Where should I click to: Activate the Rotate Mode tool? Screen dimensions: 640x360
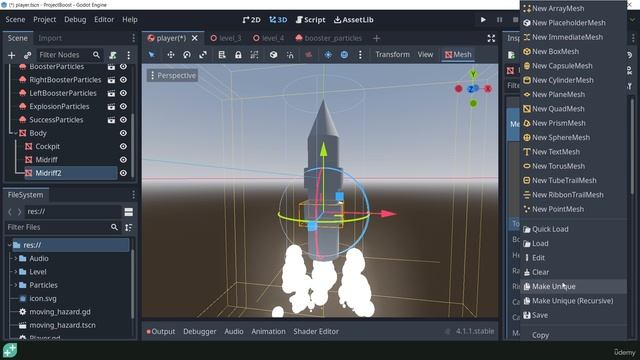click(187, 55)
